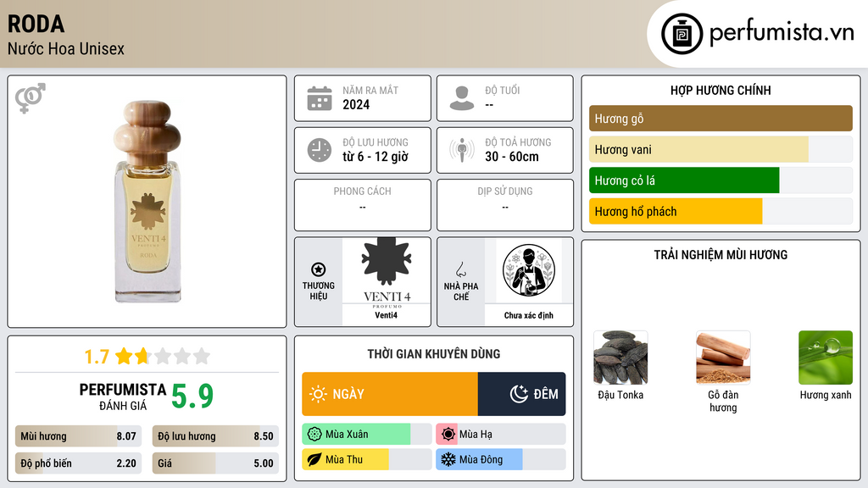The image size is (868, 488).
Task: Open the Hương xanh note image
Action: pos(826,358)
